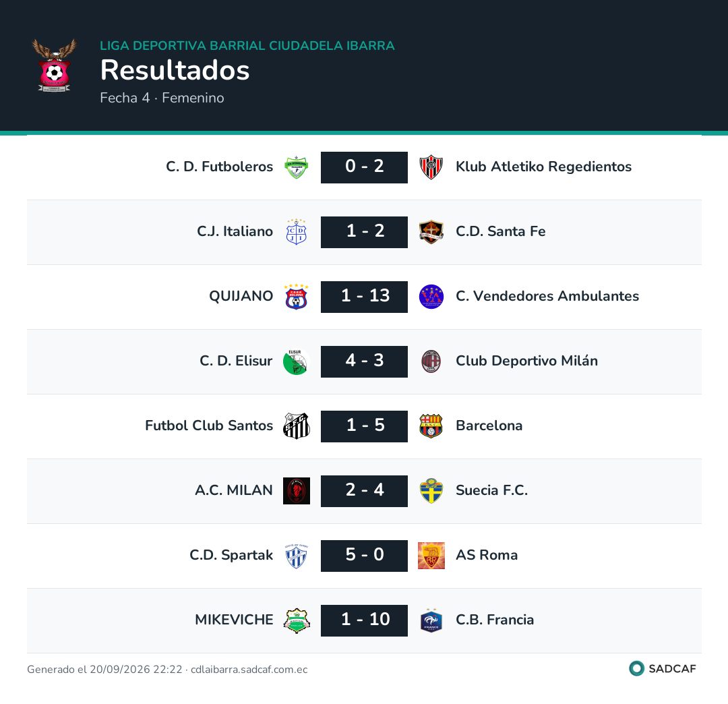Click the 5 - 0 Spartak score
The image size is (728, 704).
tap(365, 556)
